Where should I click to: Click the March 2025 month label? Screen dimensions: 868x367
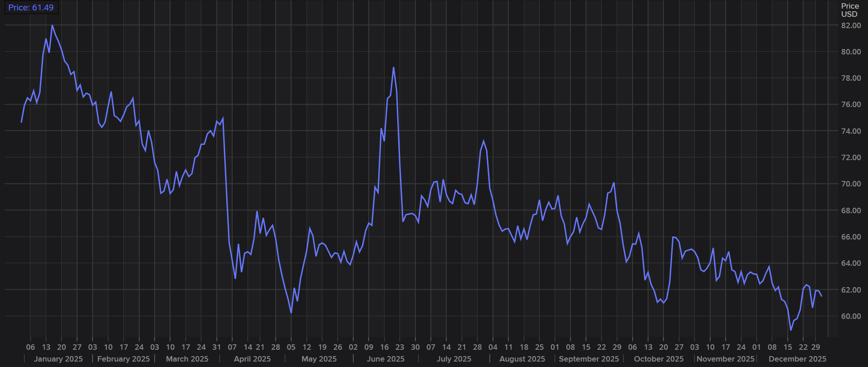187,359
